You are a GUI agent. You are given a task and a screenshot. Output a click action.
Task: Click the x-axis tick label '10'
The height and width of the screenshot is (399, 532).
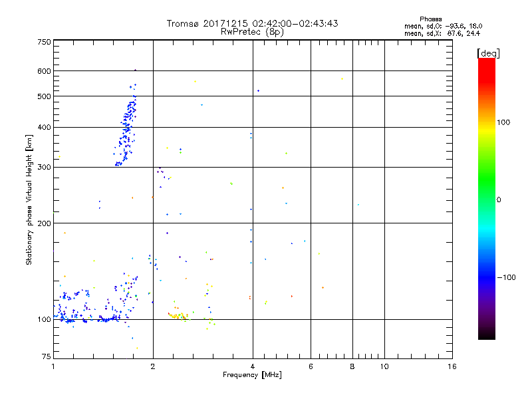click(384, 366)
